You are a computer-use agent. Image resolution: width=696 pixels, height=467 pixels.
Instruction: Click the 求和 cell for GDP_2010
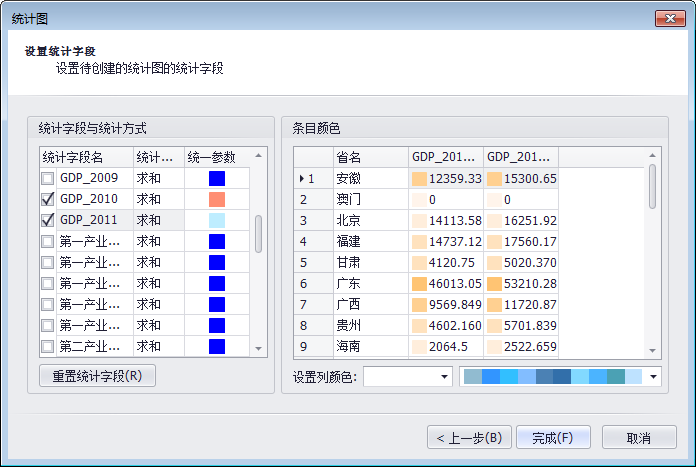158,199
